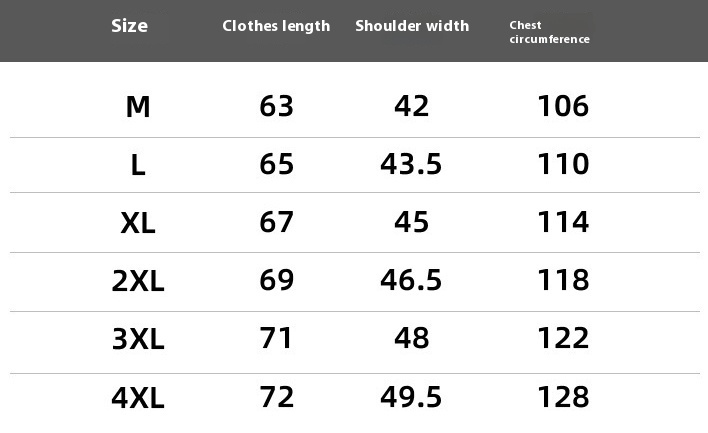Select the 3XL size label
Image resolution: width=708 pixels, height=433 pixels.
tap(138, 339)
